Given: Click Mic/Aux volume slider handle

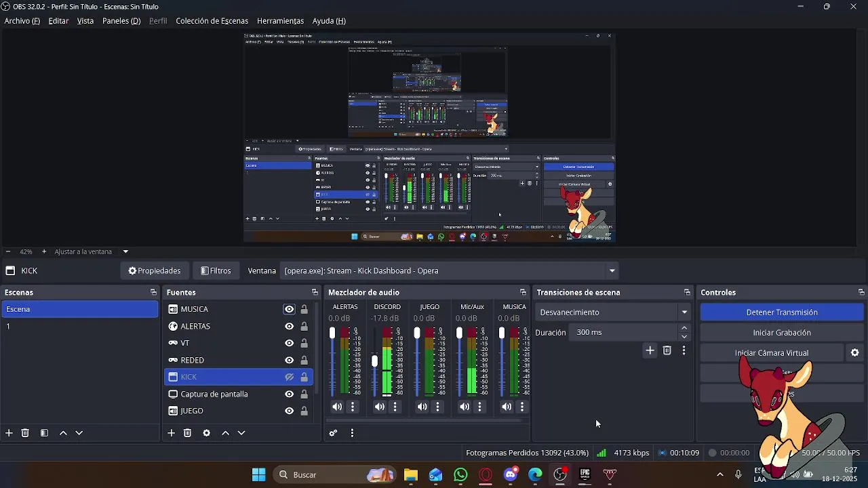Looking at the screenshot, I should coord(459,333).
